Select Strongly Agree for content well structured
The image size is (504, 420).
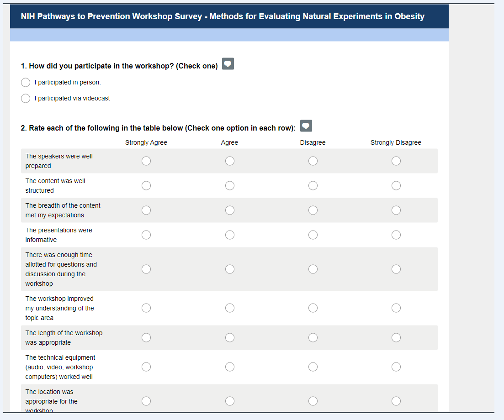pyautogui.click(x=146, y=186)
